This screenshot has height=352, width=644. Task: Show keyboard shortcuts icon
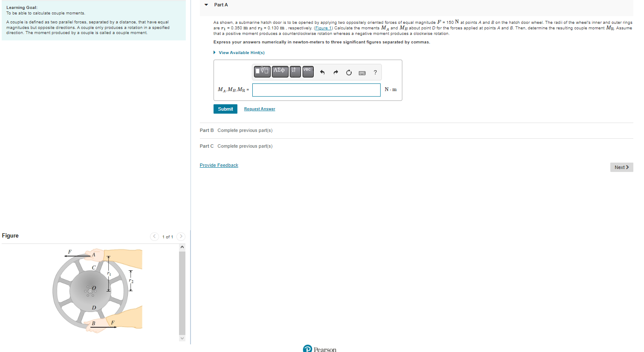click(362, 73)
